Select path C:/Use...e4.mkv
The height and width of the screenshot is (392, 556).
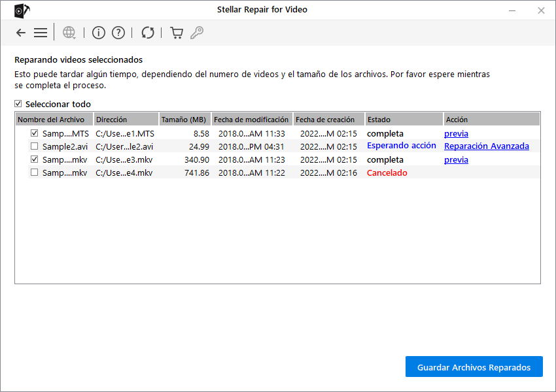pos(124,172)
